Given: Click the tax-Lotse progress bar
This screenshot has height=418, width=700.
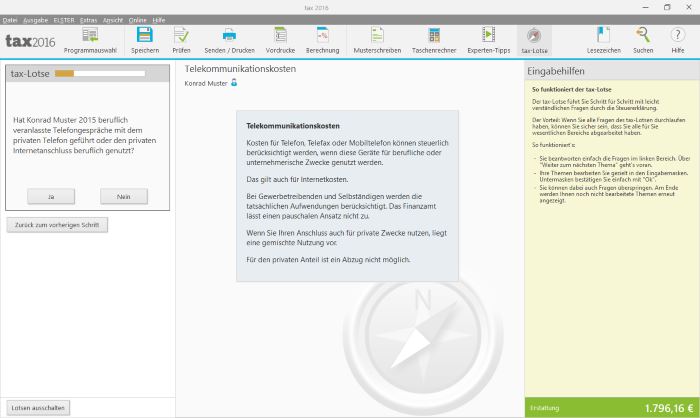Looking at the screenshot, I should click(x=100, y=74).
